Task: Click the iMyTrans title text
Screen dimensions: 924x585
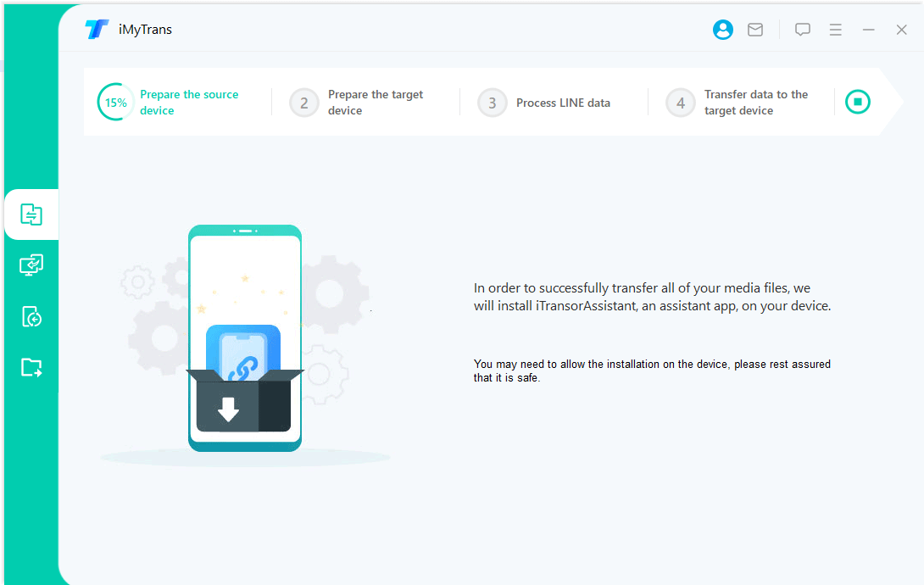Action: pos(145,30)
